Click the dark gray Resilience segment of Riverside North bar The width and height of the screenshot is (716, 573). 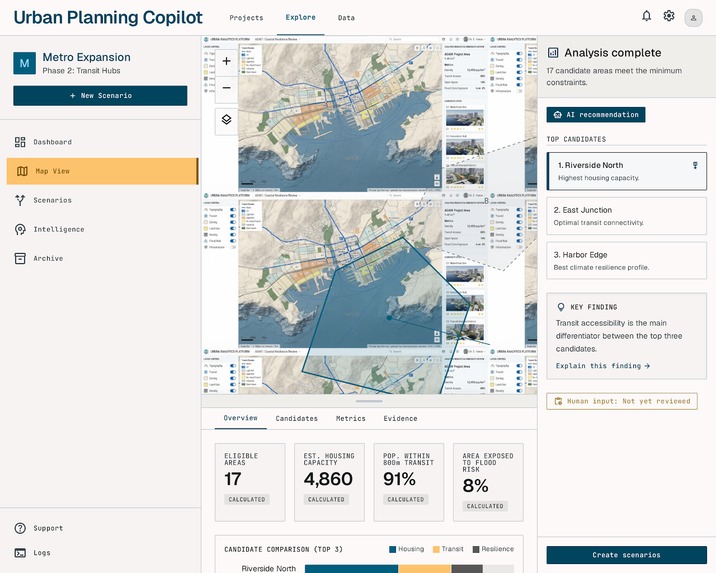(467, 569)
